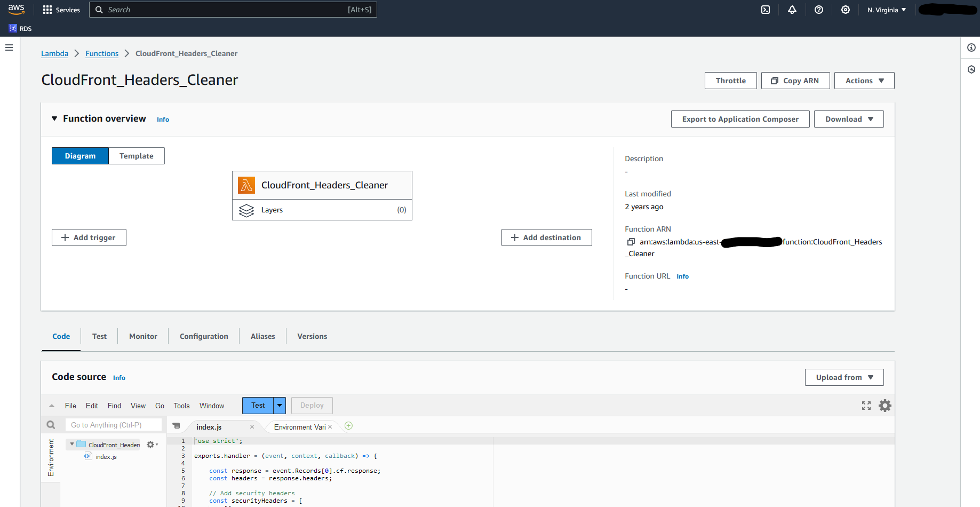Click the Copy ARN button

[x=795, y=81]
